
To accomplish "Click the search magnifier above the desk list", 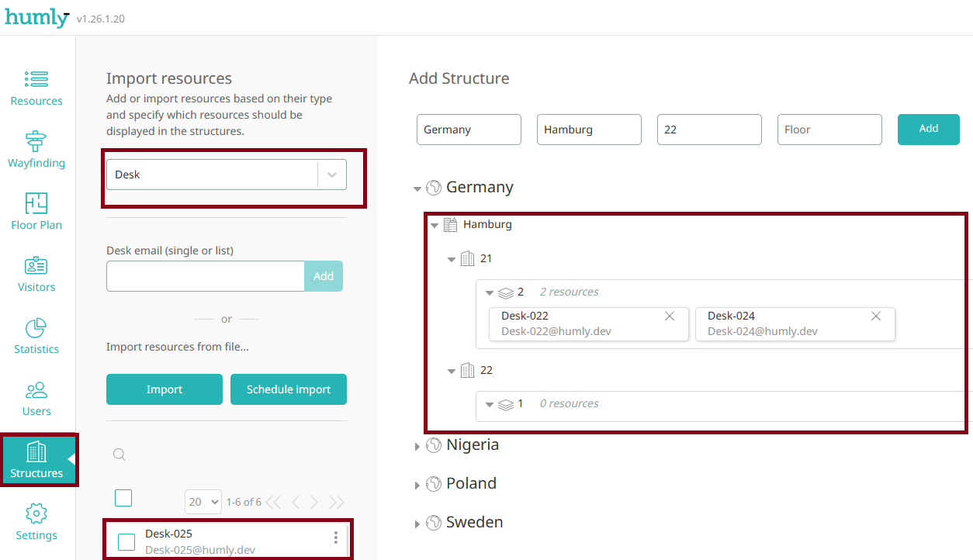I will (119, 455).
